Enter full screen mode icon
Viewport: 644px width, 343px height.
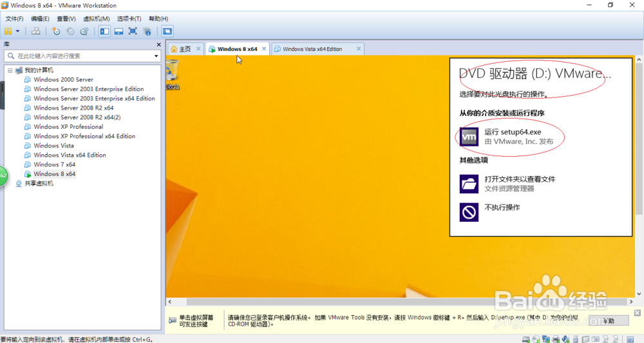pos(133,31)
